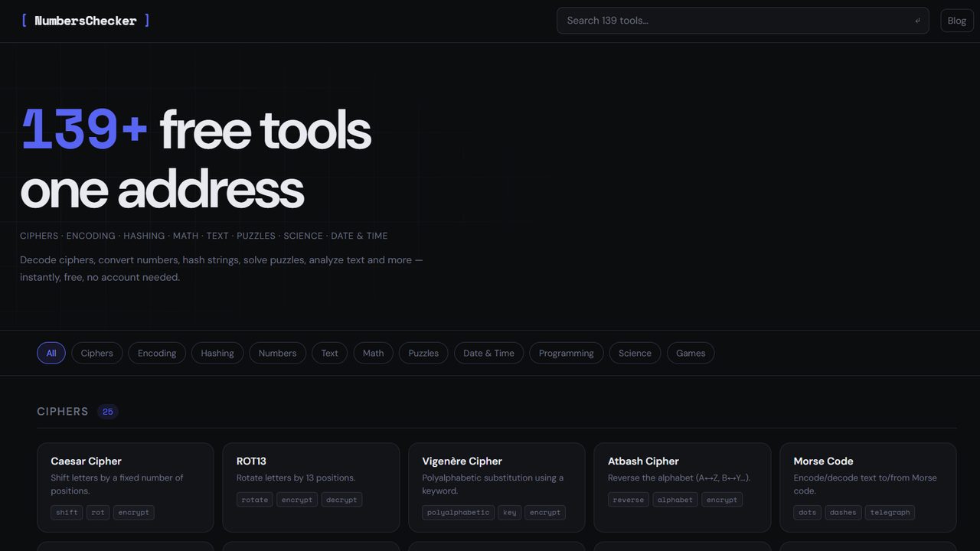980x551 pixels.
Task: Click the "alphabet" tag on Atbash Cipher
Action: (675, 500)
